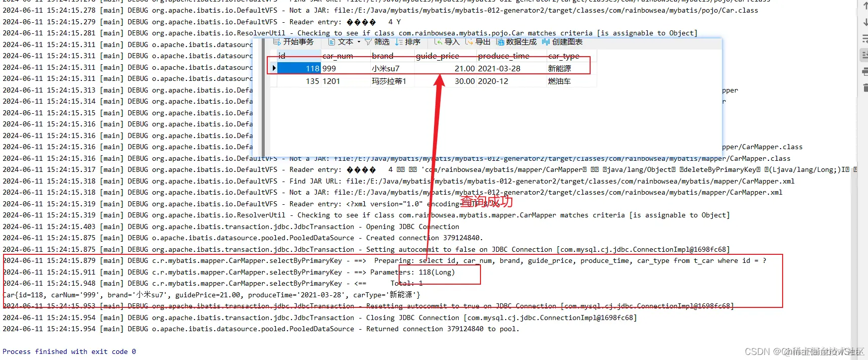Click the ResolverUtil CarMapper matches criteria line
The width and height of the screenshot is (868, 360).
coord(366,215)
